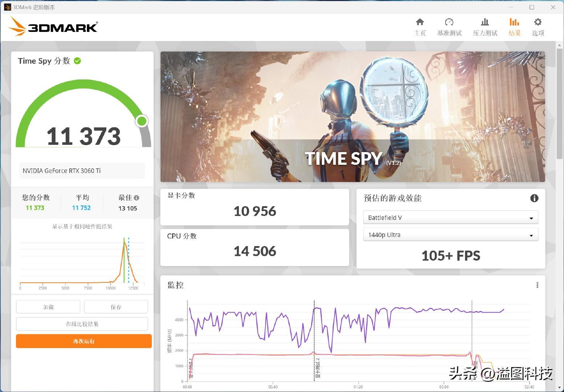This screenshot has height=392, width=564.
Task: Open the 基准测试 benchmarks tab
Action: [449, 27]
